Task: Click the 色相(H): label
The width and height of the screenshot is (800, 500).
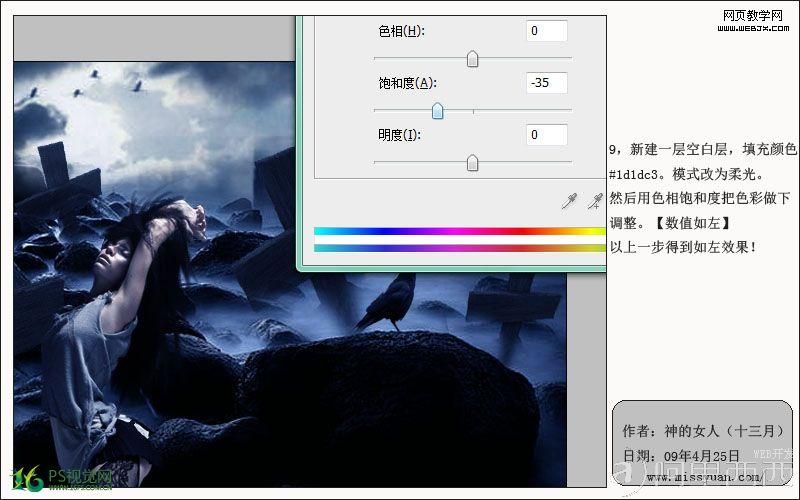Action: click(x=401, y=31)
